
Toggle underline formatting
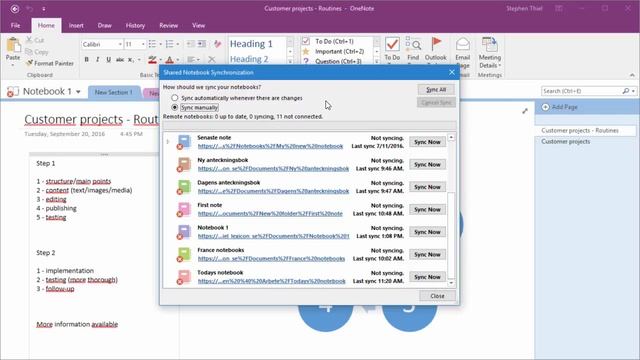point(109,60)
